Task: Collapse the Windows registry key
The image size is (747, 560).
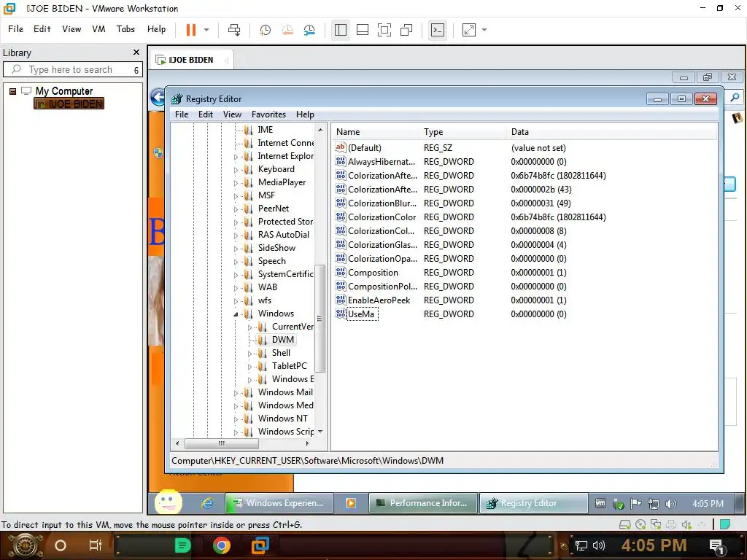Action: pos(236,314)
